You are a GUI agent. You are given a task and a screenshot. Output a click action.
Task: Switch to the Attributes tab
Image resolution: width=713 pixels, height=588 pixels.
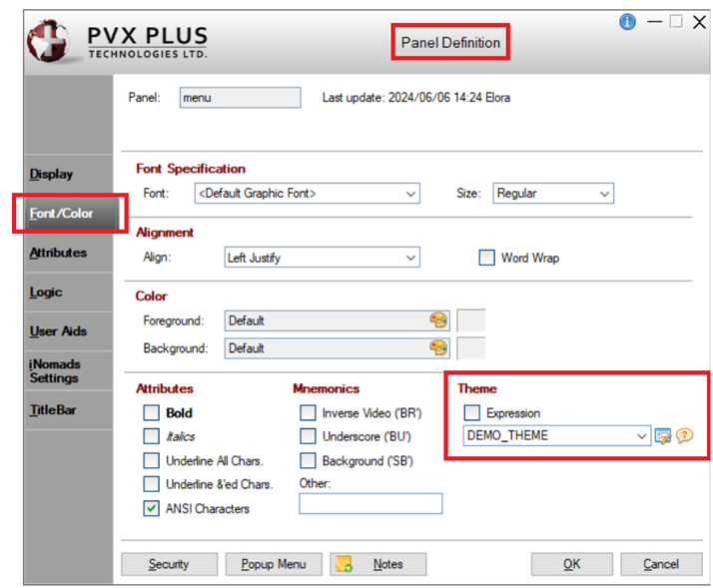[x=58, y=253]
